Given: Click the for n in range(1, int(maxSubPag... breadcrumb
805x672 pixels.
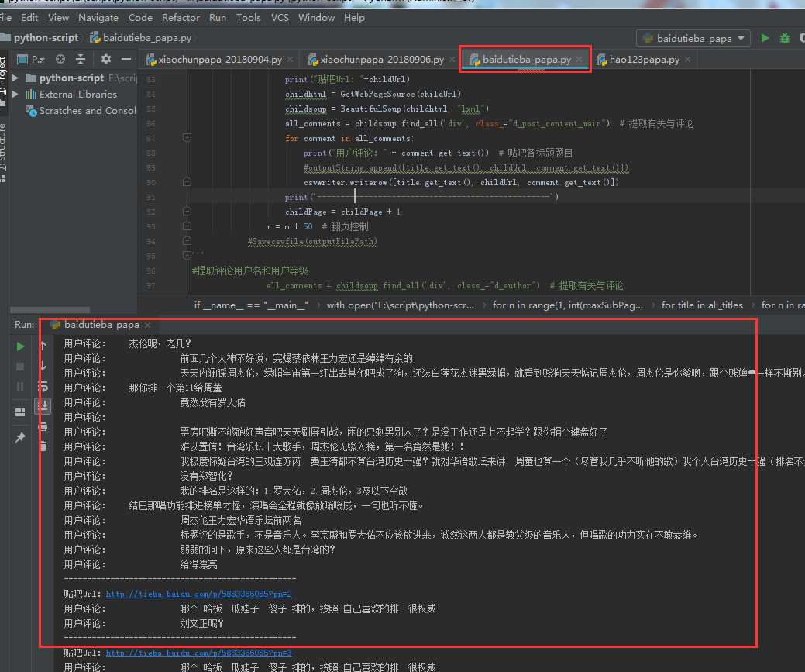Looking at the screenshot, I should click(x=567, y=305).
